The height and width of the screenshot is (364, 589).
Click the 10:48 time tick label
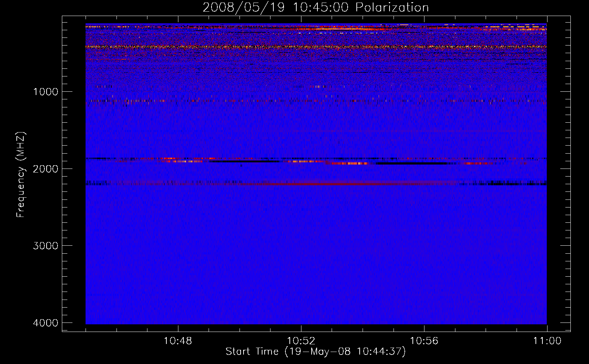[x=178, y=341]
